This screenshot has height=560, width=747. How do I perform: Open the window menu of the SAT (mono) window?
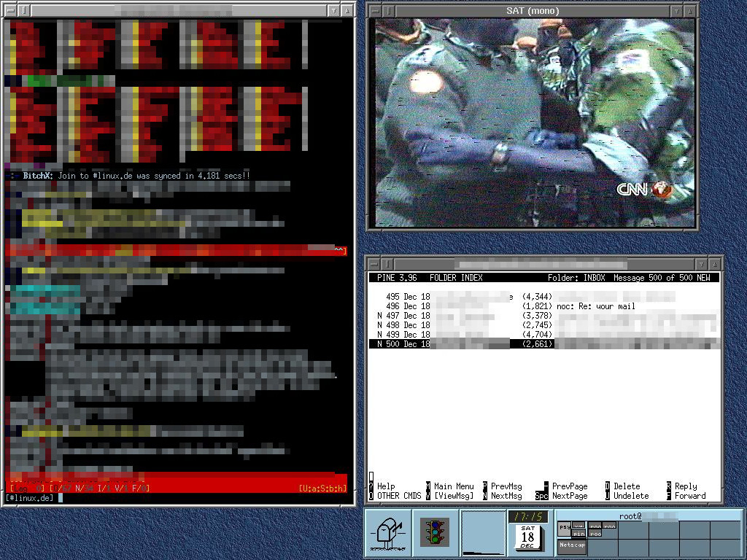(x=376, y=10)
